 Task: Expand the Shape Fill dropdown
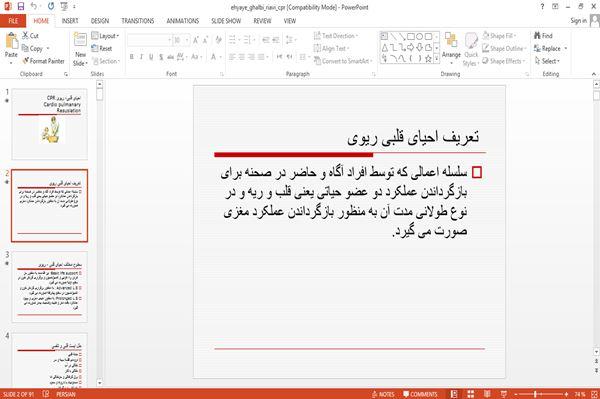point(499,36)
